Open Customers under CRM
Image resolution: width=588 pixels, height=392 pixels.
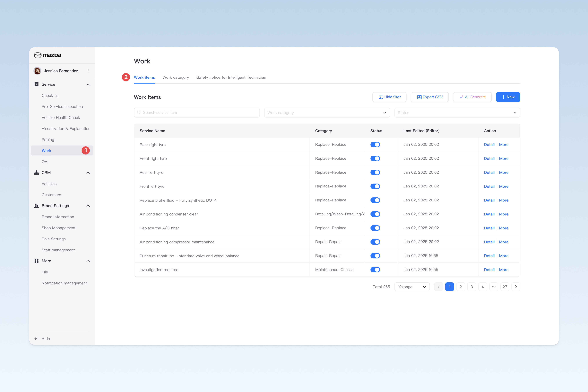coord(51,195)
